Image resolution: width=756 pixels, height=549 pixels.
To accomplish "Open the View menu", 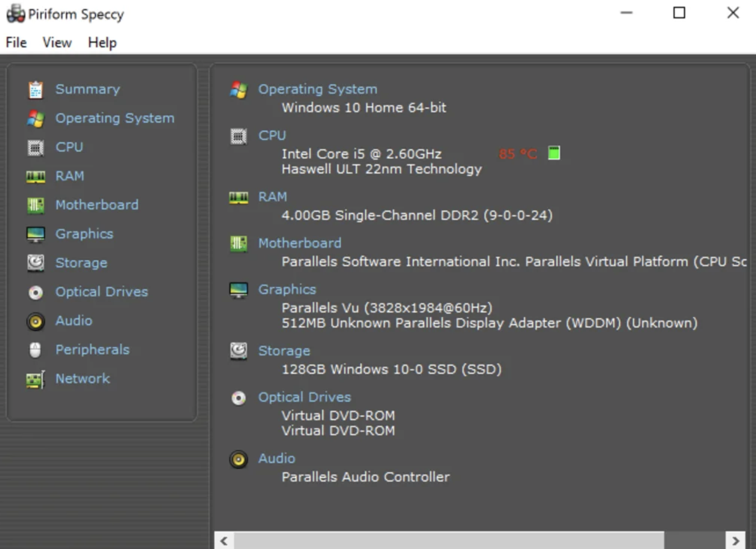I will tap(57, 42).
